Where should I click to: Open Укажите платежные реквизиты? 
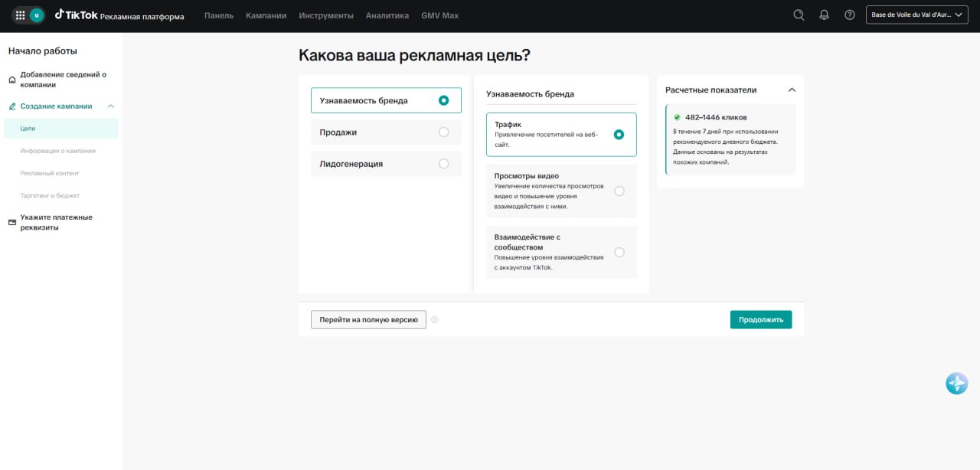click(57, 222)
